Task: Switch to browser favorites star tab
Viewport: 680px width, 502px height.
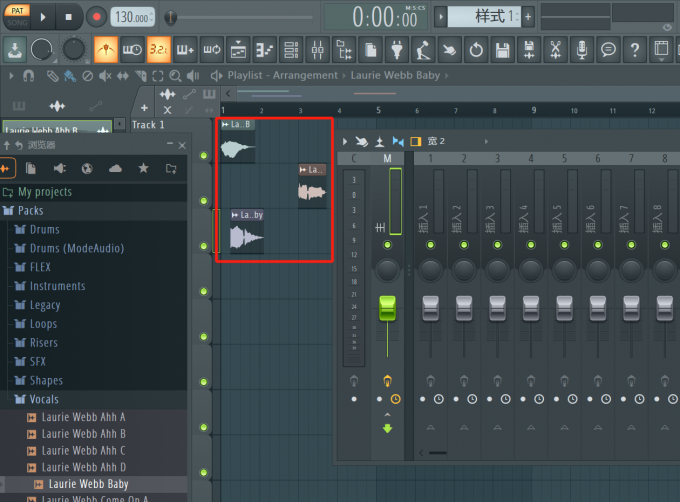Action: pos(143,168)
